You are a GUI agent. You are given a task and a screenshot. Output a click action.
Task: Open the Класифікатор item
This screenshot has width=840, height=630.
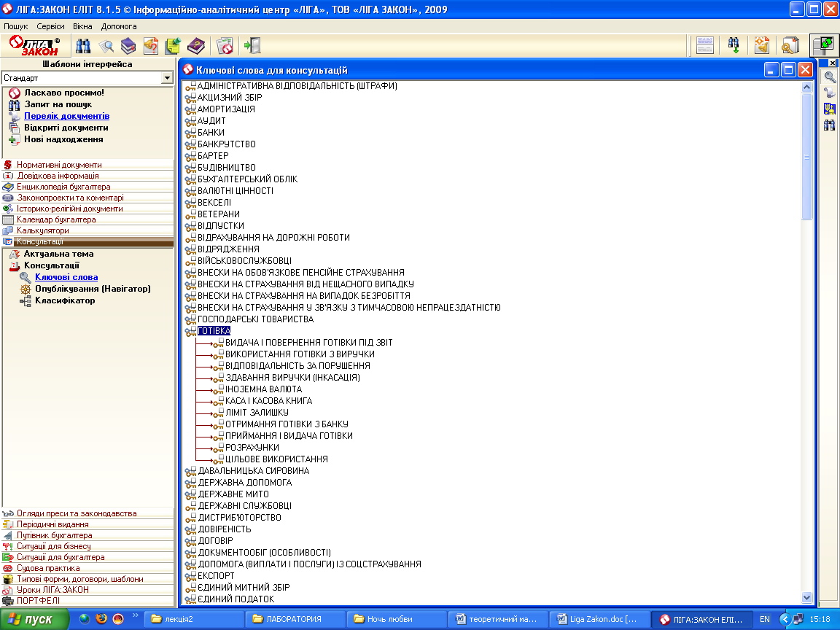pyautogui.click(x=65, y=300)
